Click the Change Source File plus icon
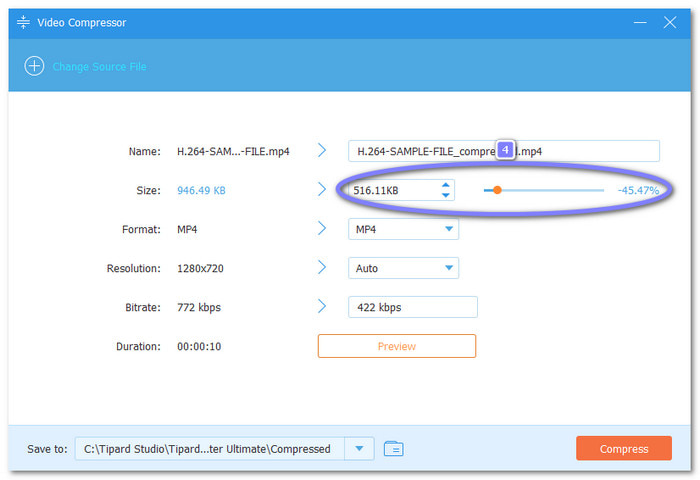The width and height of the screenshot is (700, 480). click(34, 66)
